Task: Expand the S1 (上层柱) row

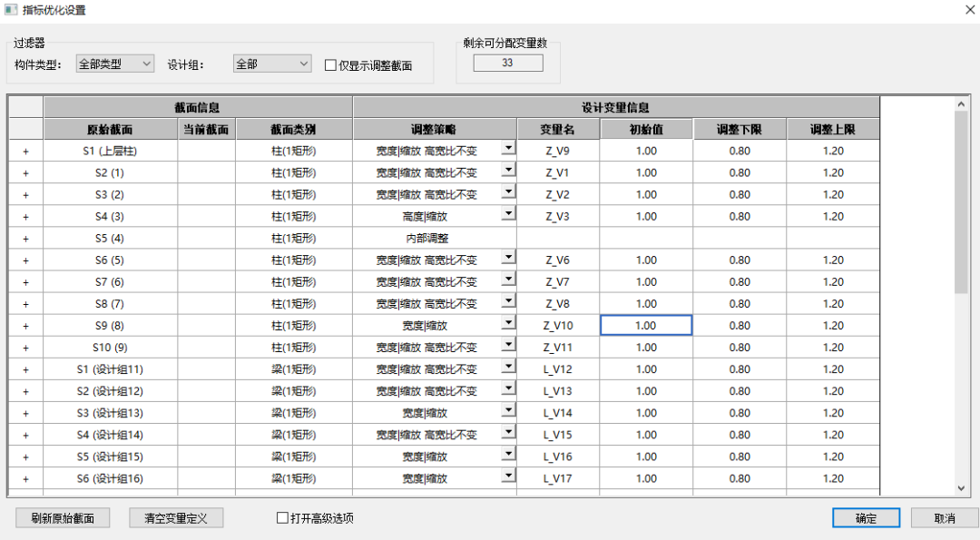Action: pos(24,150)
